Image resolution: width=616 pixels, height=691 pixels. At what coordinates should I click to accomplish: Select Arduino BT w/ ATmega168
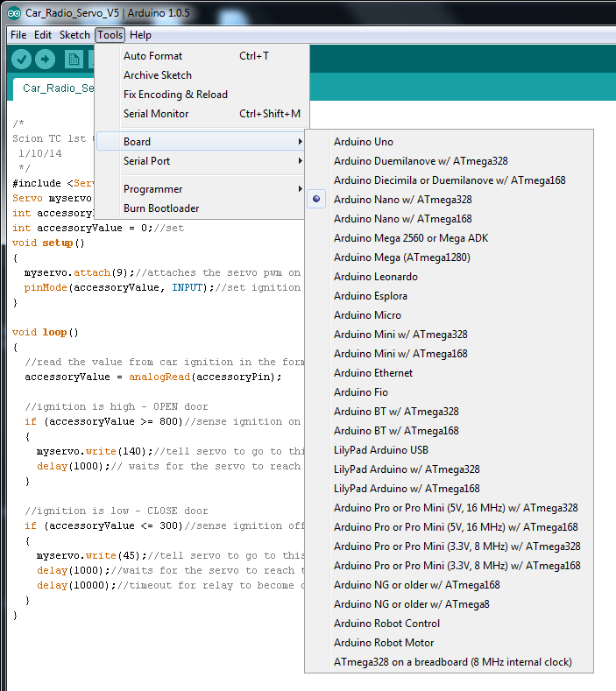(449, 431)
